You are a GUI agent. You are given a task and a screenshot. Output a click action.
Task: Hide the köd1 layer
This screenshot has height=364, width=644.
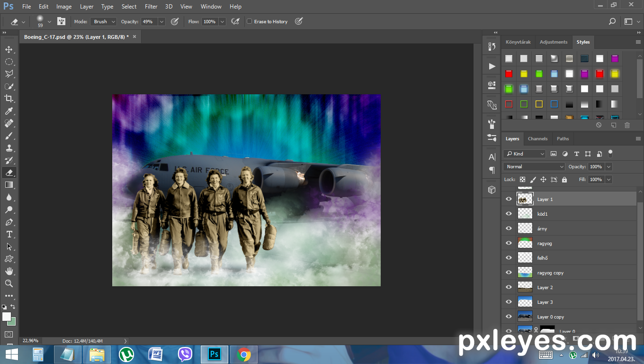[x=509, y=214]
